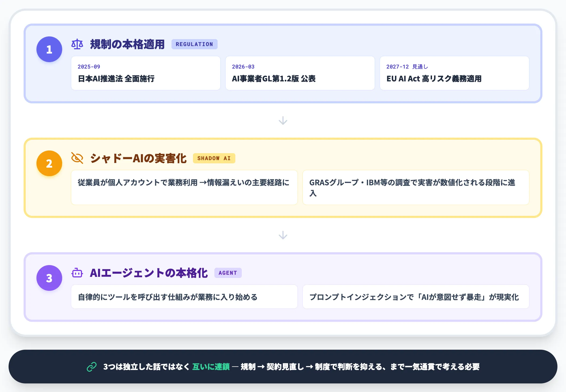566x392 pixels.
Task: Click the シャドーAIの実害化 heading
Action: tap(138, 158)
